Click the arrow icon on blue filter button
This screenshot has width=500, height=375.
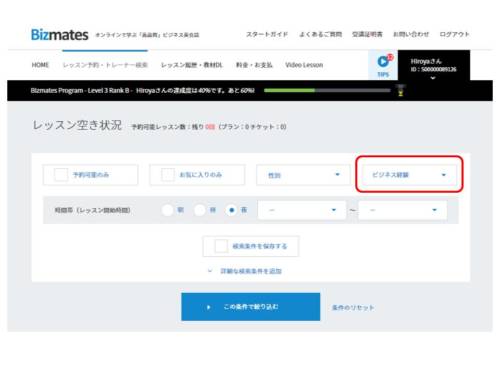tap(209, 307)
